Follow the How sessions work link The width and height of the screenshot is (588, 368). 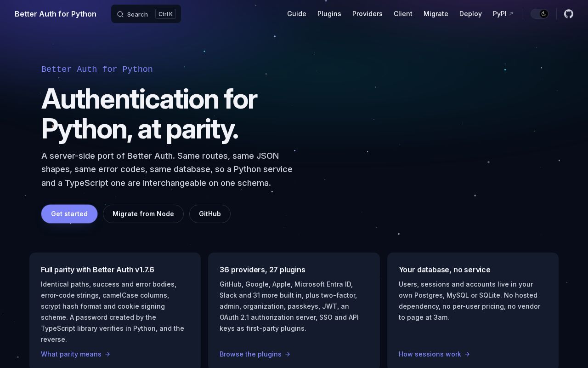pos(434,354)
